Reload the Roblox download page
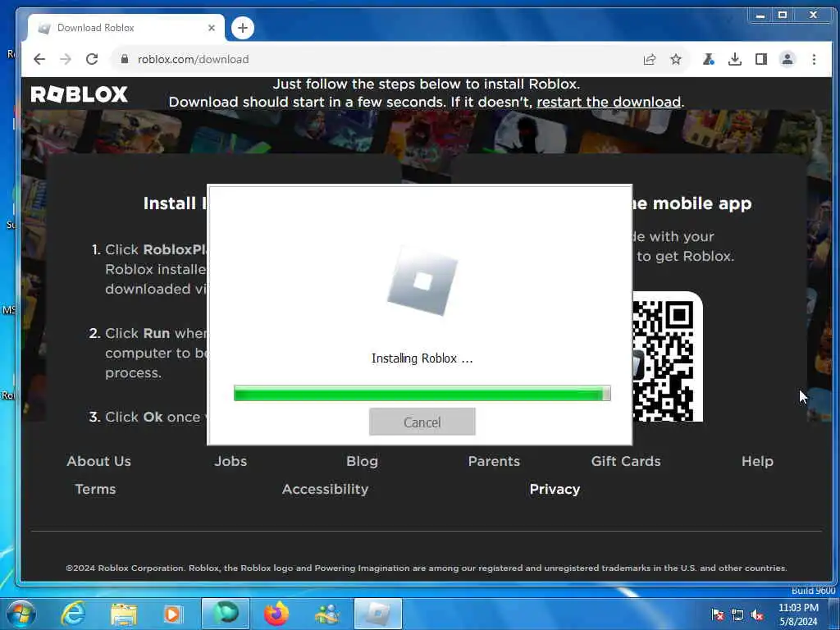 92,59
